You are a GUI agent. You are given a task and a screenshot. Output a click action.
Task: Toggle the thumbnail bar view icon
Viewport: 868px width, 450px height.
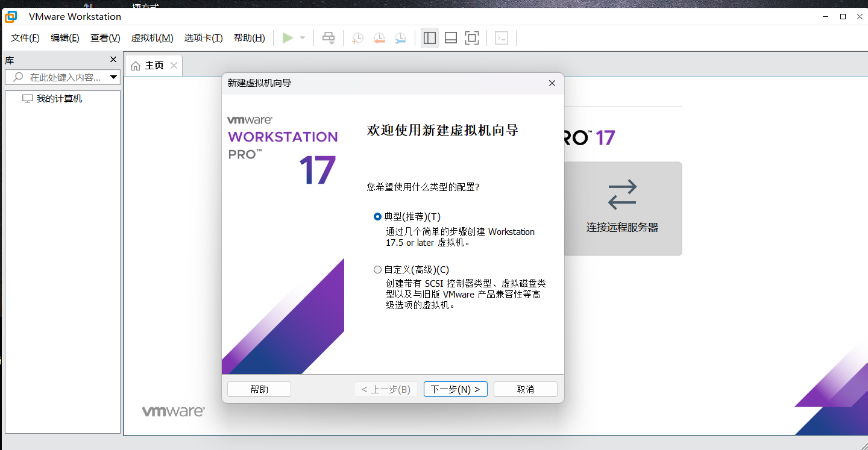click(451, 38)
